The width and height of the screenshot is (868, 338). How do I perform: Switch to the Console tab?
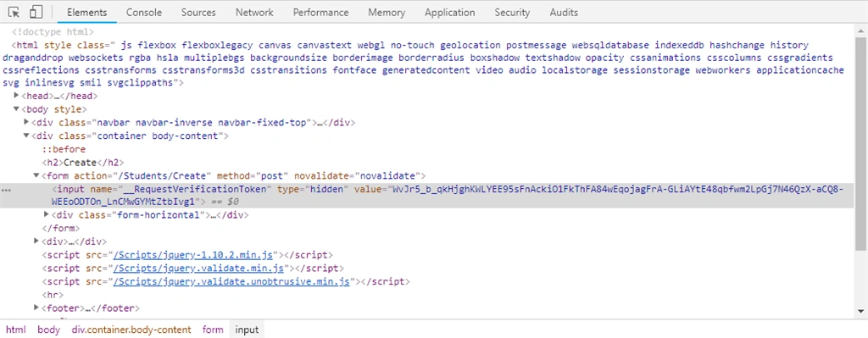[144, 12]
